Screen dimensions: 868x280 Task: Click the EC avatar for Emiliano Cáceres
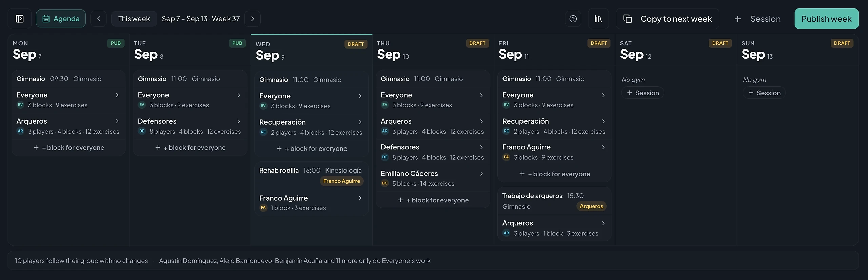click(x=384, y=183)
